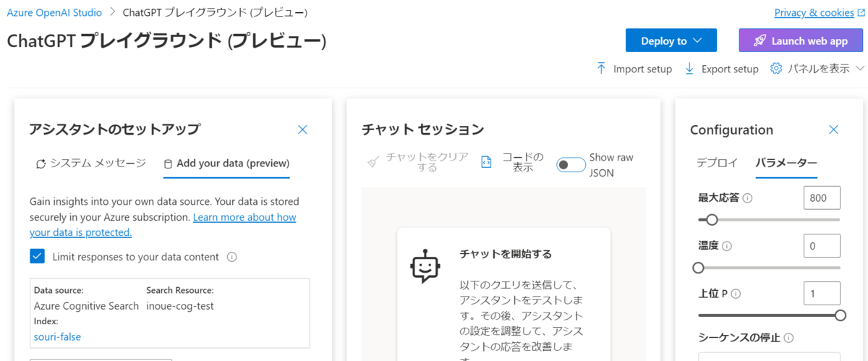The image size is (868, 361).
Task: Click the chatbot robot icon
Action: click(425, 266)
